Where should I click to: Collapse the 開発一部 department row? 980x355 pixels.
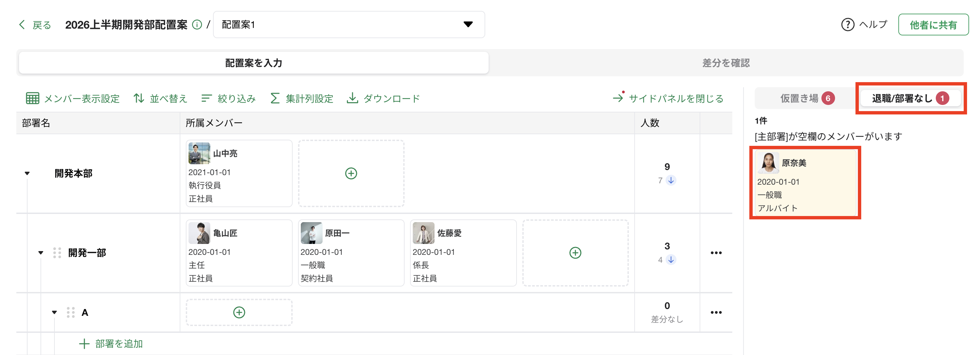[41, 253]
